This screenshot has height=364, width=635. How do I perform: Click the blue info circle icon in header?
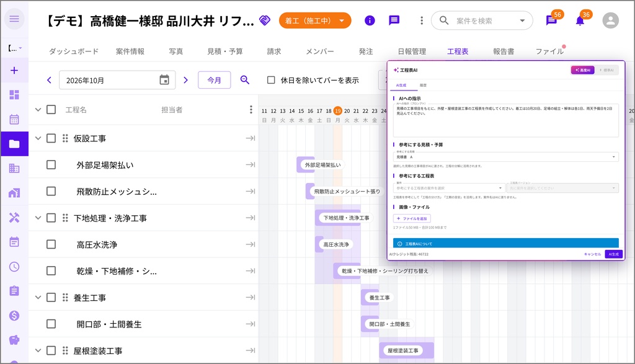pyautogui.click(x=370, y=20)
